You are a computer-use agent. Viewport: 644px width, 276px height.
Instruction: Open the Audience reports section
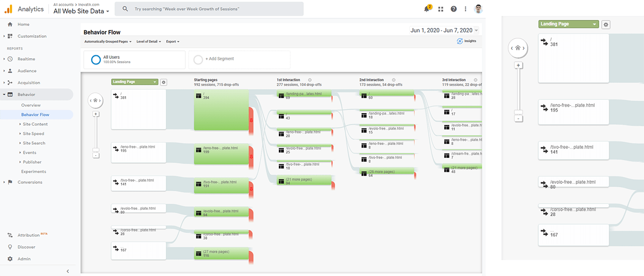tap(27, 71)
